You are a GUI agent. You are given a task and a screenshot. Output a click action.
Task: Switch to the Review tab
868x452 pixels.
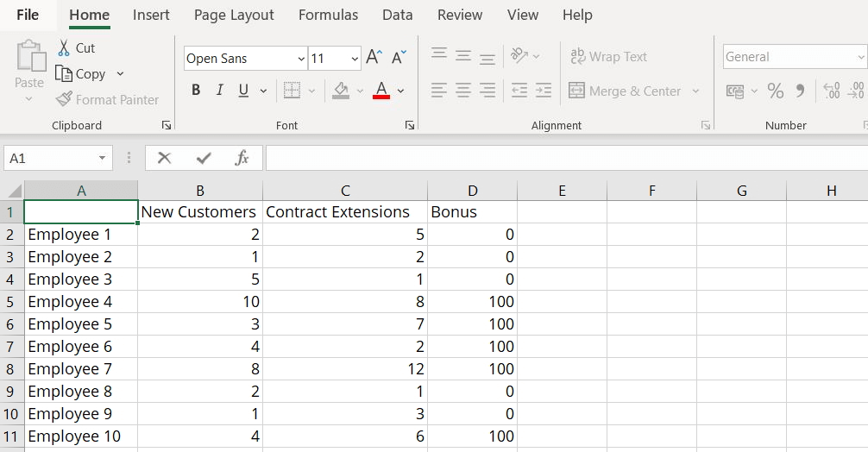point(460,15)
